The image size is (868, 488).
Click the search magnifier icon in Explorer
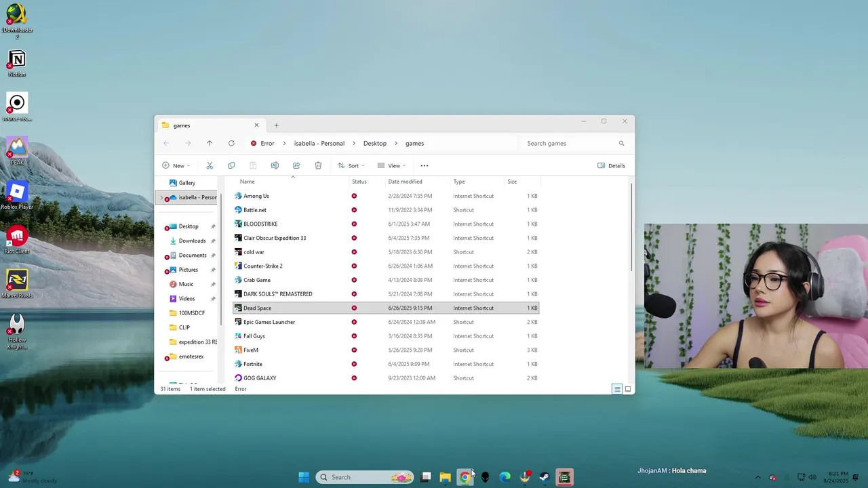point(621,143)
